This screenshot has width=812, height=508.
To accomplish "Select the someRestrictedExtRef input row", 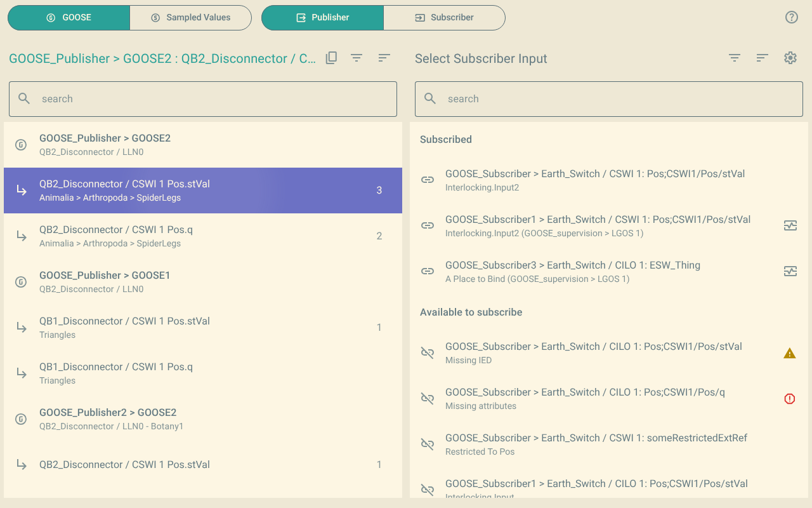I will (x=609, y=444).
